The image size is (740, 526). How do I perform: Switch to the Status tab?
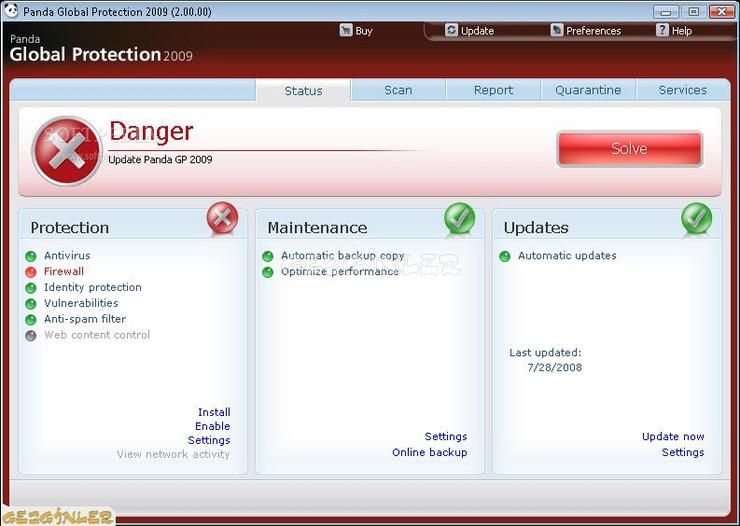[303, 91]
